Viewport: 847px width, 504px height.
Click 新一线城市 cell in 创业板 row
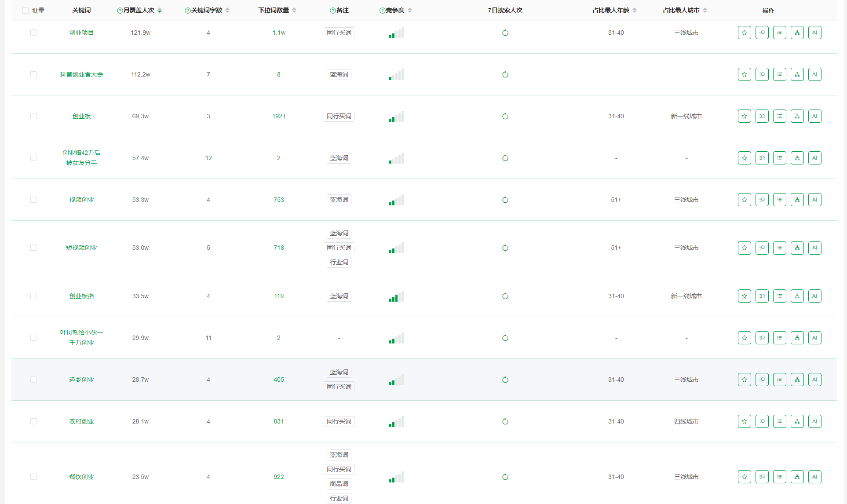[686, 116]
